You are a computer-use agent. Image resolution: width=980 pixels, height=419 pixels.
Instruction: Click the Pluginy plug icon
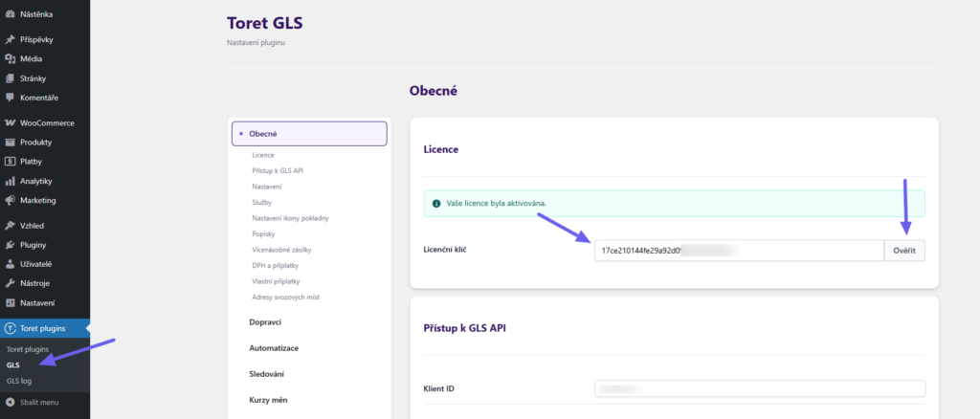pos(10,245)
